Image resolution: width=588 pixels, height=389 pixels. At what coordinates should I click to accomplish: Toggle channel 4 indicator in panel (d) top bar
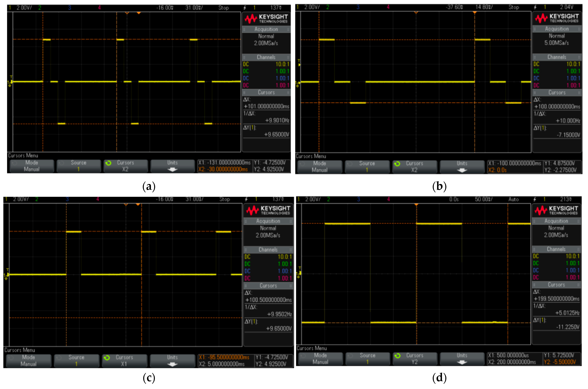point(388,199)
